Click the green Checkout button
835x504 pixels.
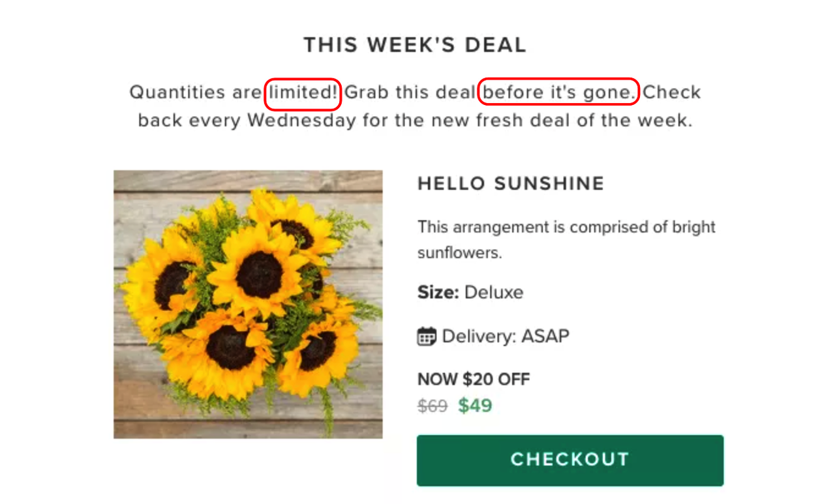570,460
